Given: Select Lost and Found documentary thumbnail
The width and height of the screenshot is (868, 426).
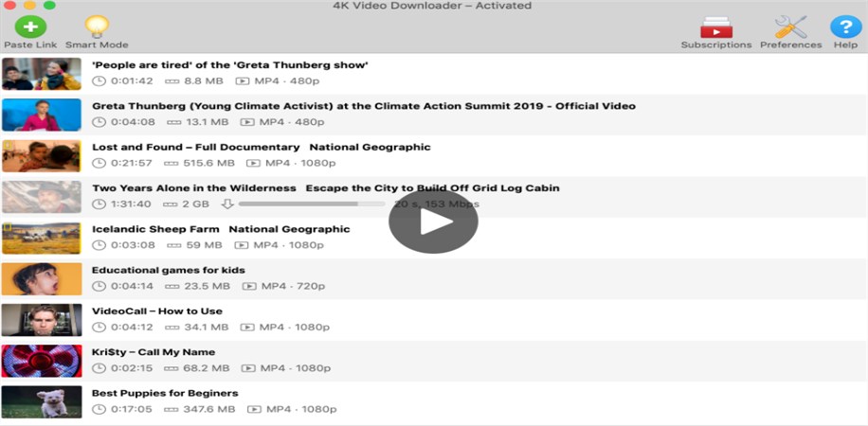Looking at the screenshot, I should tap(42, 155).
